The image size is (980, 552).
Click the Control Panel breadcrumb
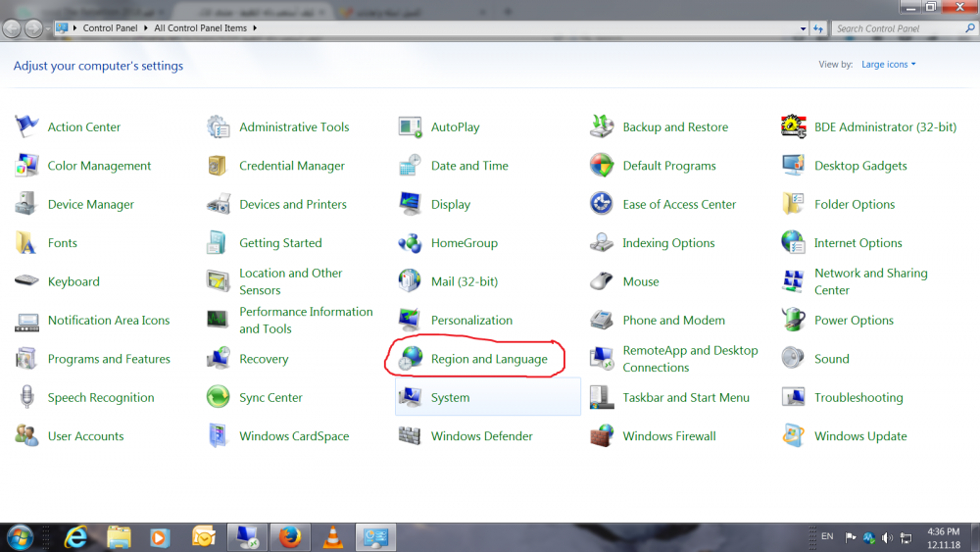110,28
